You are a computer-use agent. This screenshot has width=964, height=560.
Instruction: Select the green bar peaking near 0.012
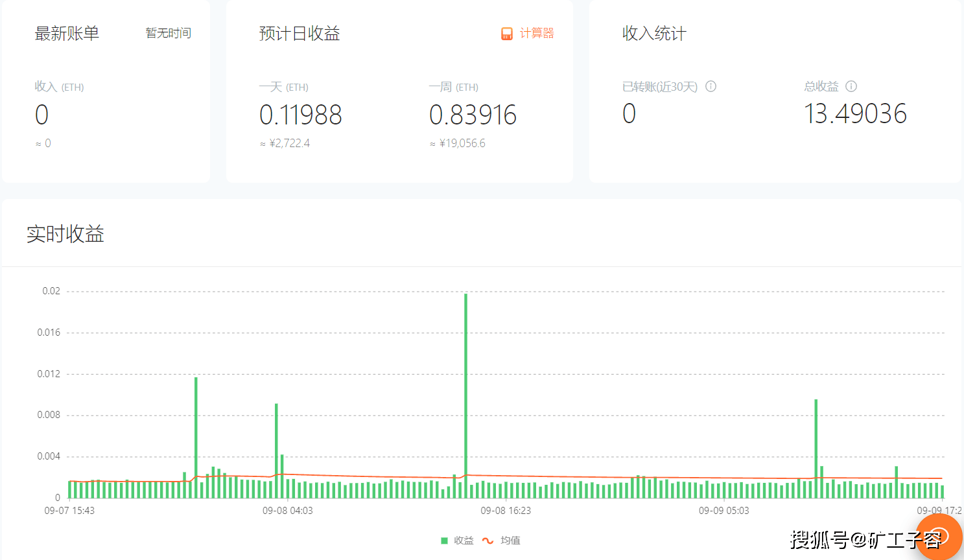tap(196, 437)
